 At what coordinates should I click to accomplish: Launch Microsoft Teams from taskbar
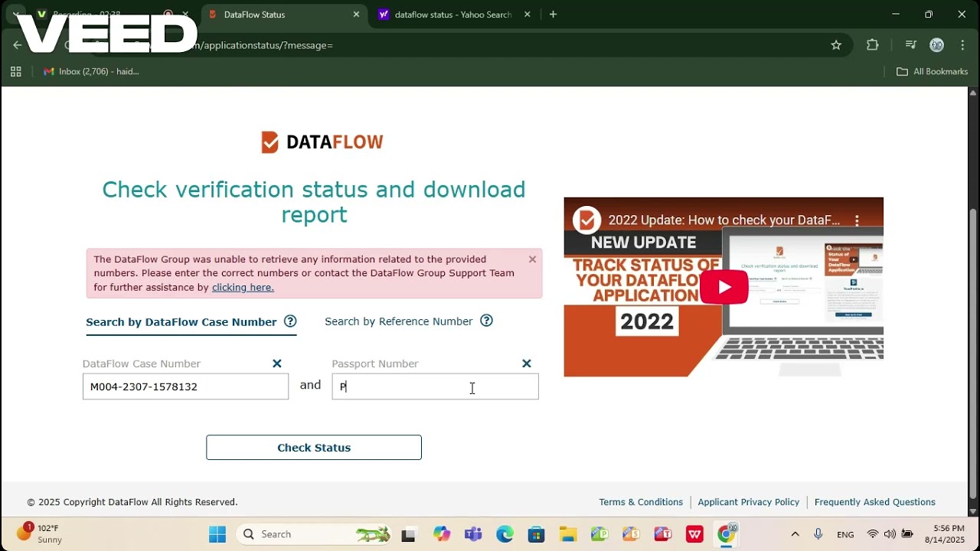pyautogui.click(x=472, y=534)
